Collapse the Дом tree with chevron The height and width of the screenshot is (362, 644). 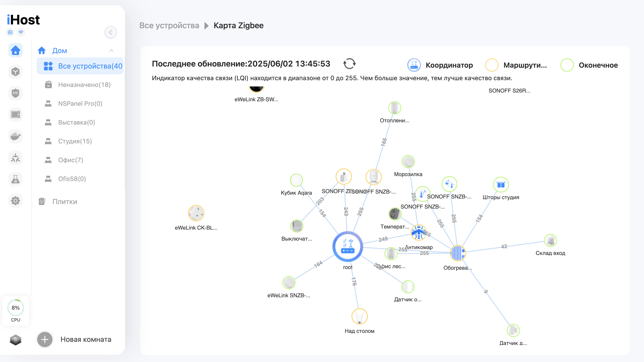point(111,51)
